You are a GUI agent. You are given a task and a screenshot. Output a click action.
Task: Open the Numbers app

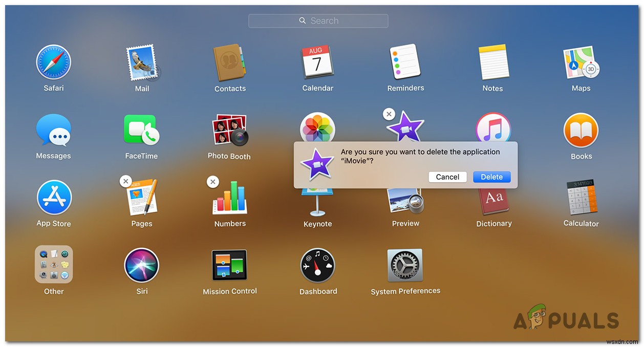(230, 198)
